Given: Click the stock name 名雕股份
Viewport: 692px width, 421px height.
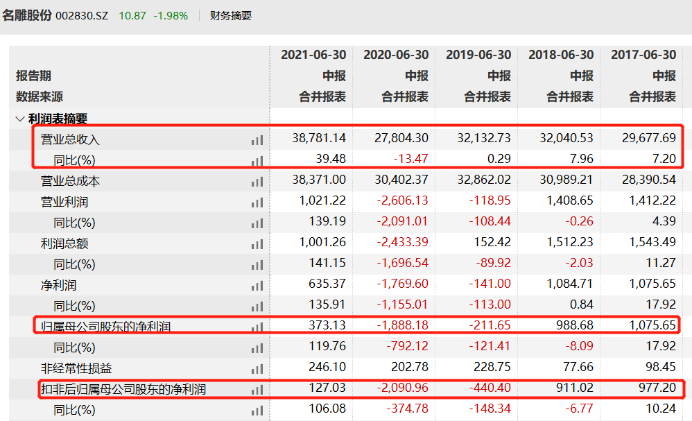Looking at the screenshot, I should pyautogui.click(x=27, y=15).
